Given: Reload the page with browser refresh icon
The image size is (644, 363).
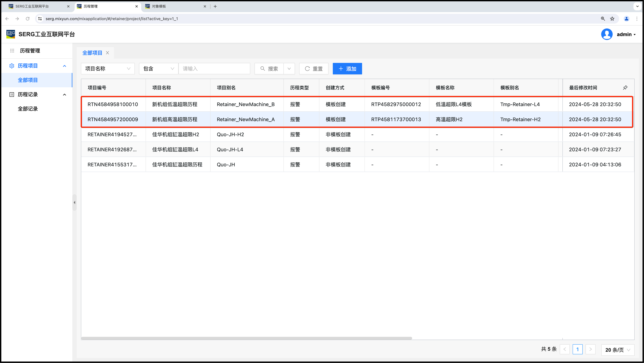Looking at the screenshot, I should (x=28, y=19).
